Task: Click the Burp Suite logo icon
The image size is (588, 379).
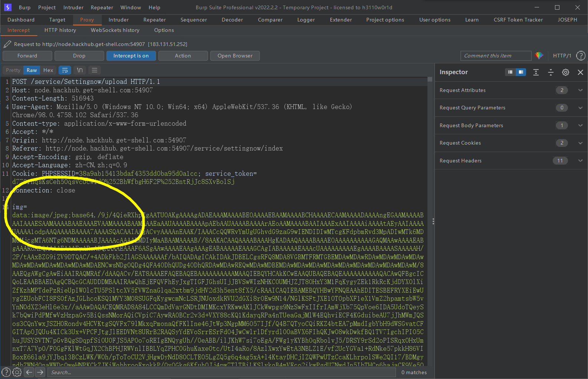Action: (8, 7)
